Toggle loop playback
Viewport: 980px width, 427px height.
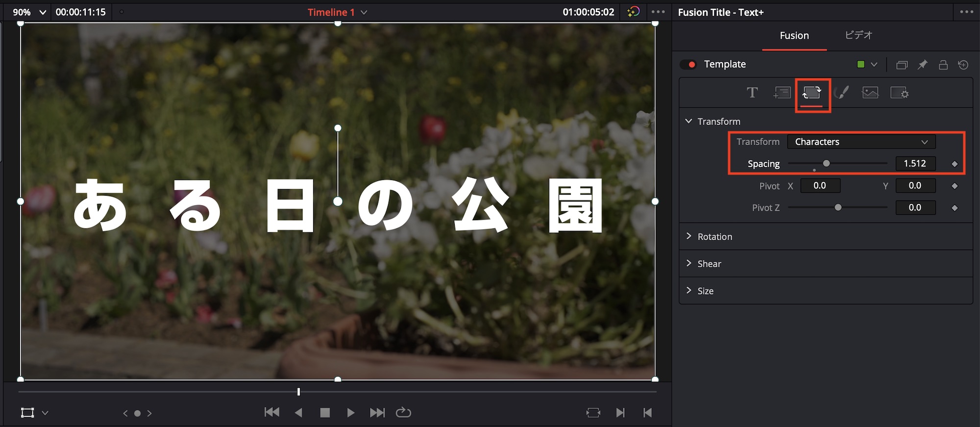[403, 412]
